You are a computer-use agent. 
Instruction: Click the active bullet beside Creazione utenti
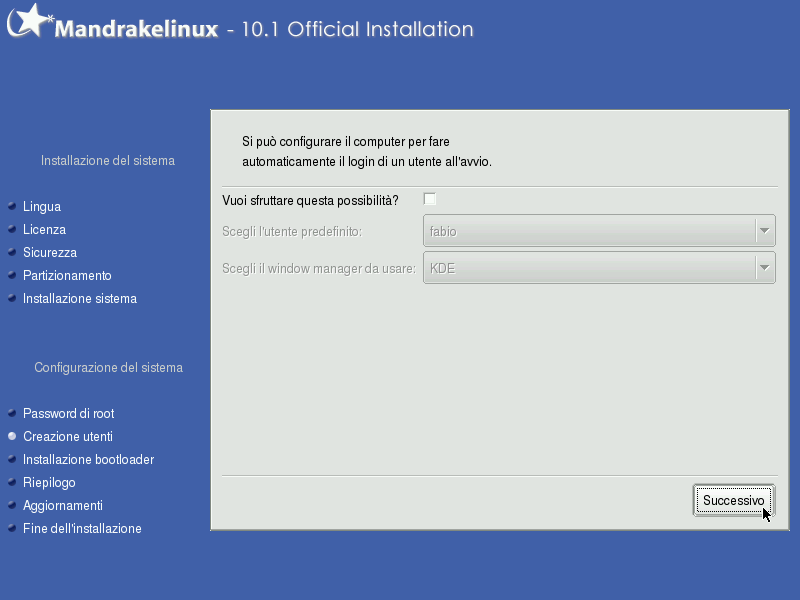11,436
